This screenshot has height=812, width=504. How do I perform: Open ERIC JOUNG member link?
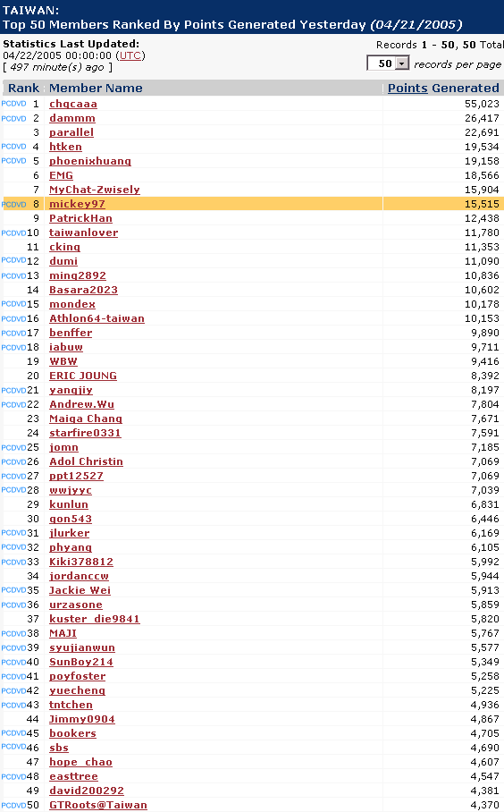click(x=83, y=376)
